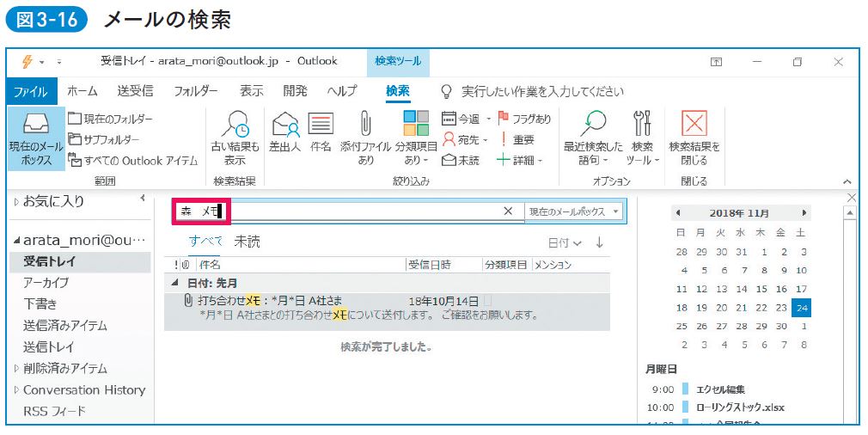Filter by 添付ファイルあり paperclip icon
Screen dimensions: 868x435
[x=365, y=124]
